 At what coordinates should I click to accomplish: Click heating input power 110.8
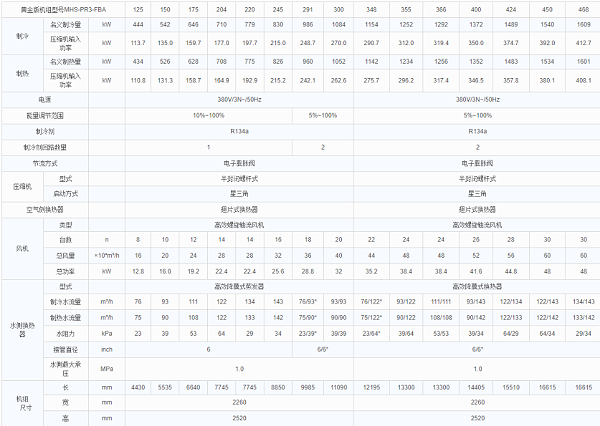click(138, 80)
